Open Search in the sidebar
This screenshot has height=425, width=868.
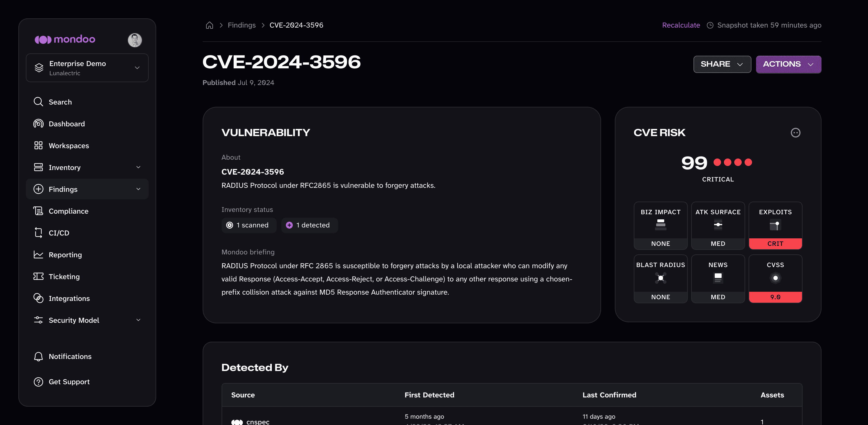coord(87,102)
